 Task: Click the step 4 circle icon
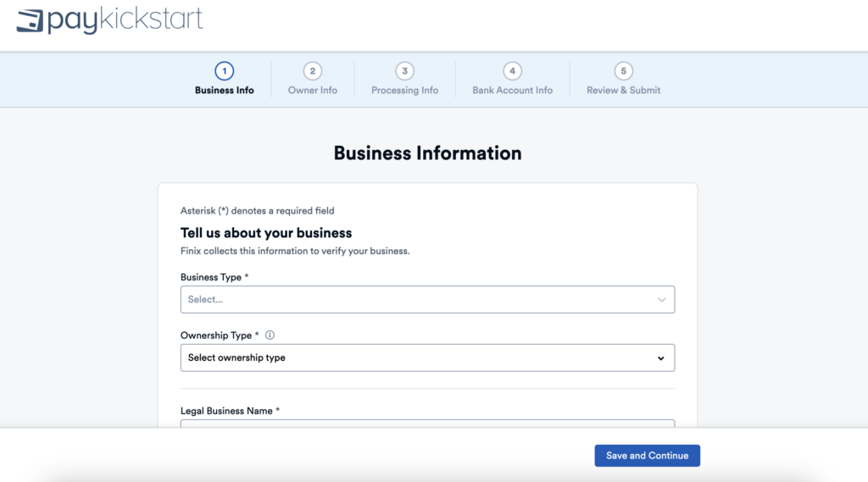(x=512, y=71)
